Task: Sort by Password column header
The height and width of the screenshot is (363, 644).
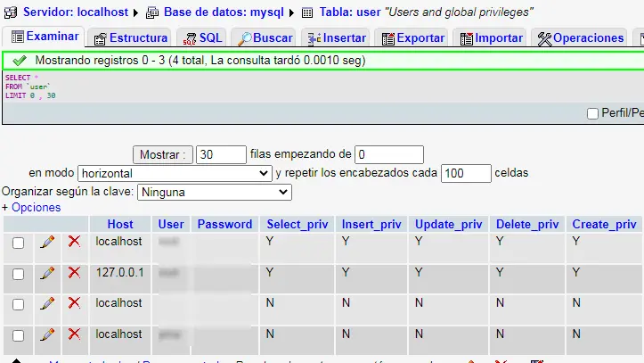Action: 224,225
